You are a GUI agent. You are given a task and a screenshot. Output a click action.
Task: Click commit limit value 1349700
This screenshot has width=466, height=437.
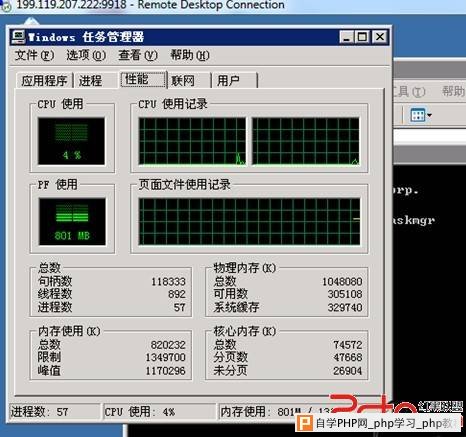pyautogui.click(x=165, y=358)
